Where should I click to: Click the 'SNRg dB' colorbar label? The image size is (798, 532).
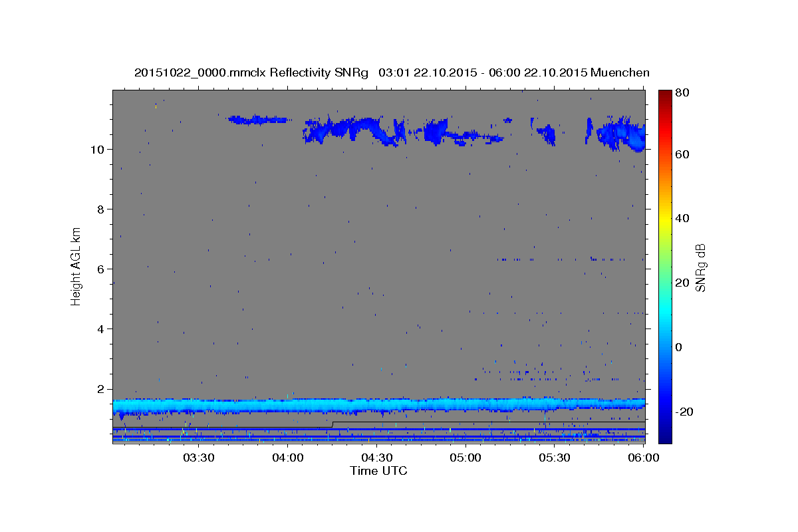700,268
